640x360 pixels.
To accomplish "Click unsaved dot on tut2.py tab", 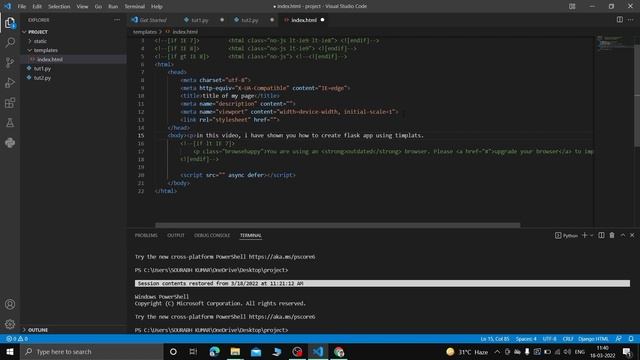I will click(272, 20).
